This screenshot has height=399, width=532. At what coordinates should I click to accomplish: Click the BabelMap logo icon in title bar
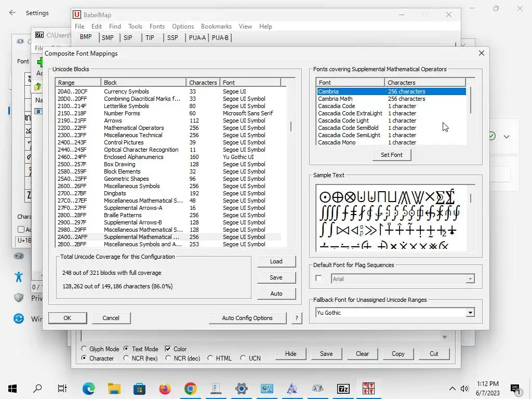pos(77,15)
